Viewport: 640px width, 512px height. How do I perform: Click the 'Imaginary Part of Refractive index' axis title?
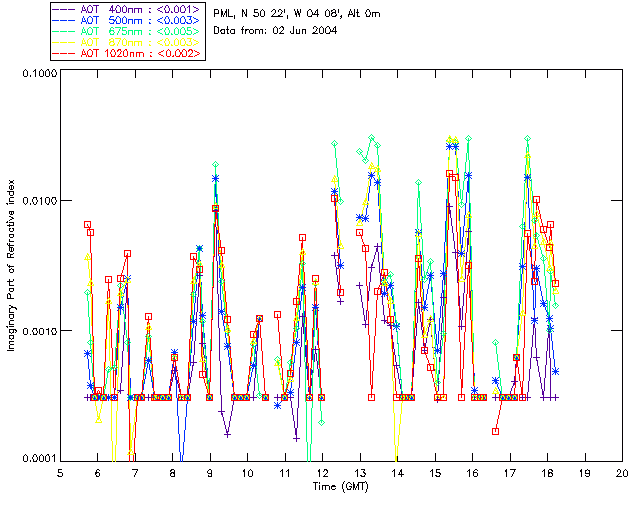(x=11, y=265)
